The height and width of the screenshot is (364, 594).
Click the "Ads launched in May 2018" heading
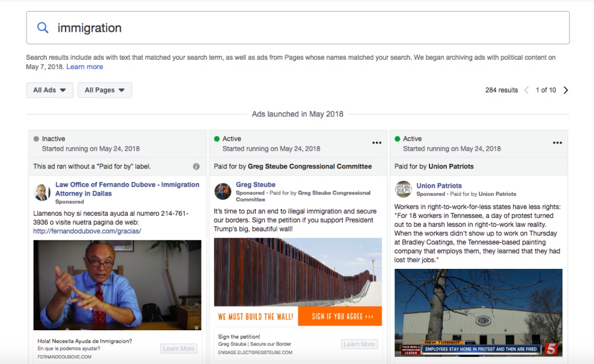click(298, 114)
